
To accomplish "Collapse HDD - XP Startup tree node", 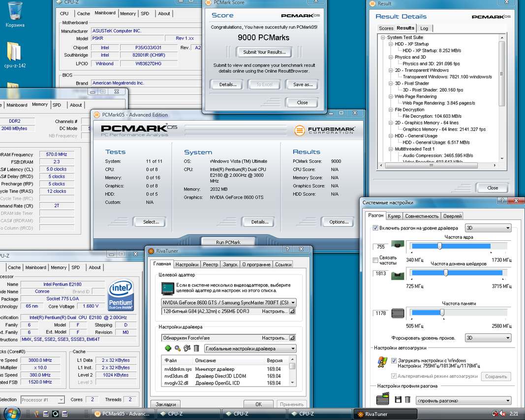I will [x=390, y=44].
